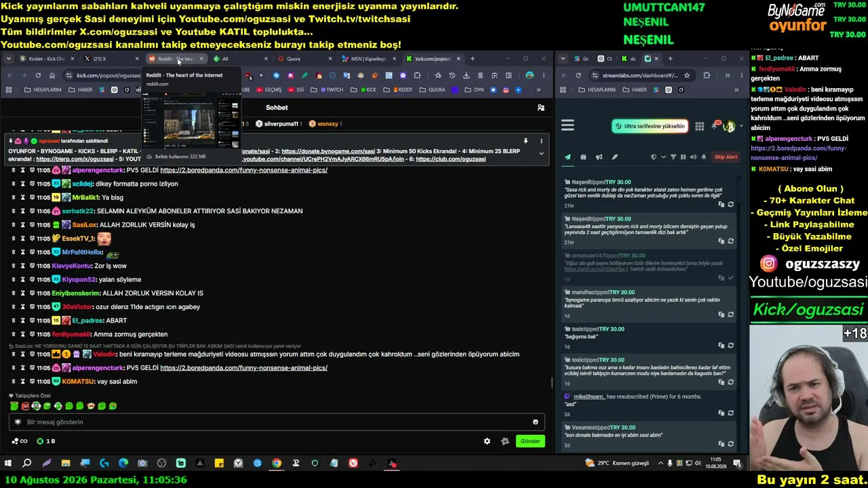
Task: Select the paper plane events tab
Action: pos(568,157)
